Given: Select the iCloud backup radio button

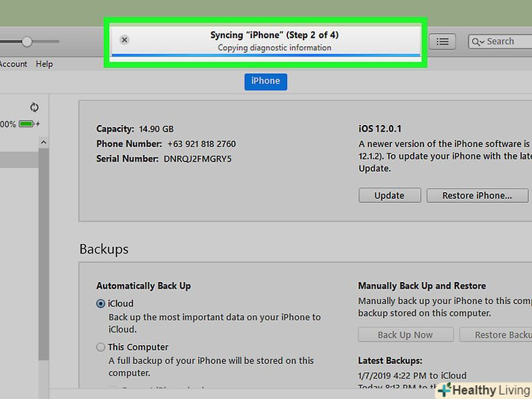Looking at the screenshot, I should click(100, 303).
